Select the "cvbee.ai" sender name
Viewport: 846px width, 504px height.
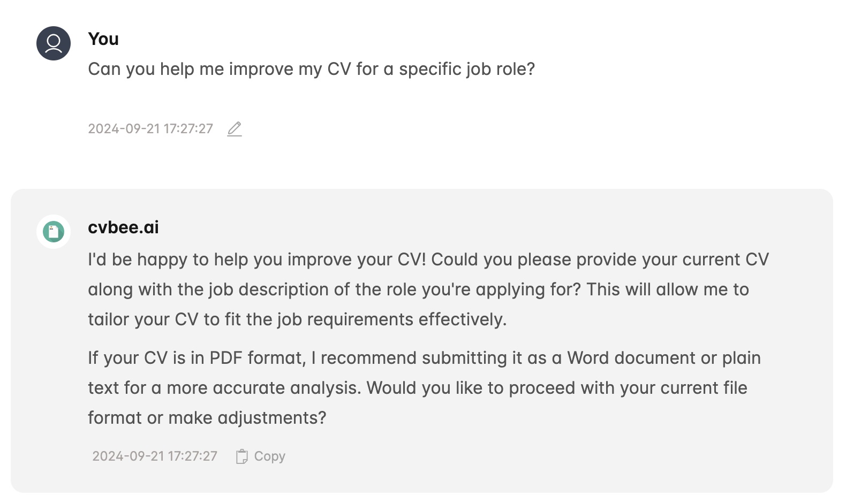point(123,227)
